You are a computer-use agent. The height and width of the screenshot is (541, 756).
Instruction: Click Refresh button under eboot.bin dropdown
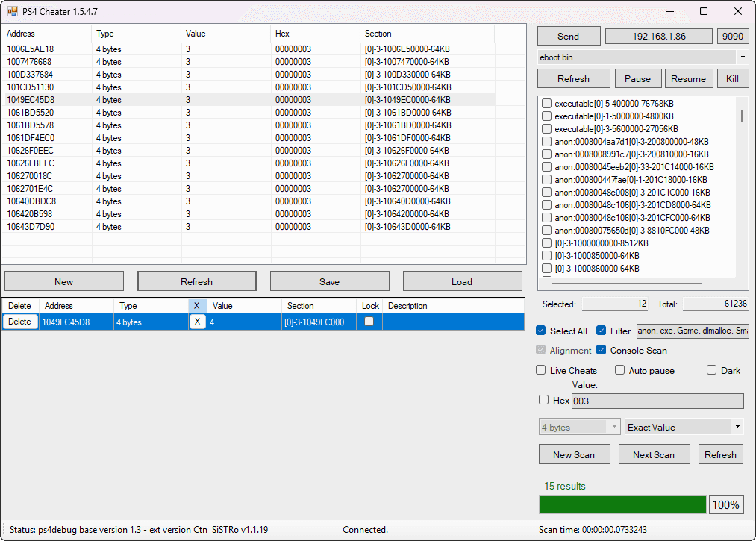573,78
